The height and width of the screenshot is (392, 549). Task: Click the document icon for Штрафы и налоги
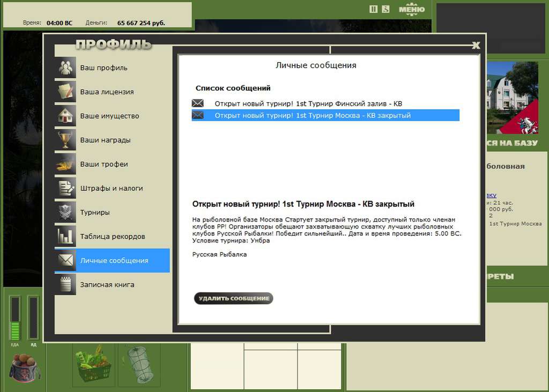coord(65,188)
